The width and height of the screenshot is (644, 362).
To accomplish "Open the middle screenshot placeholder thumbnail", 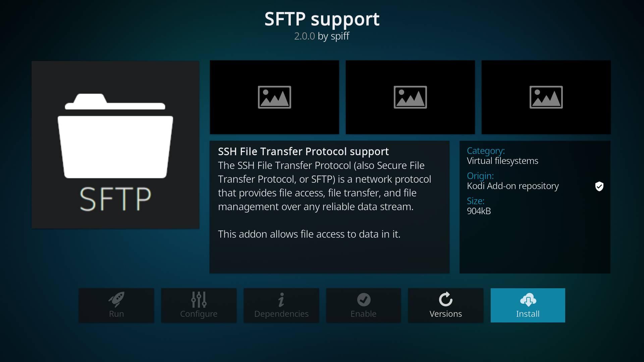I will coord(410,97).
